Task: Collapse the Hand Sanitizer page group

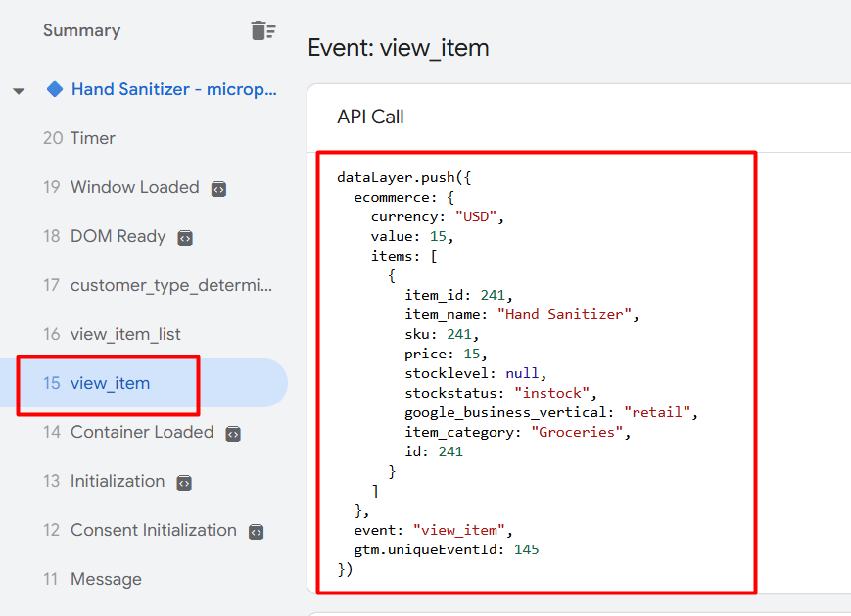Action: click(19, 91)
